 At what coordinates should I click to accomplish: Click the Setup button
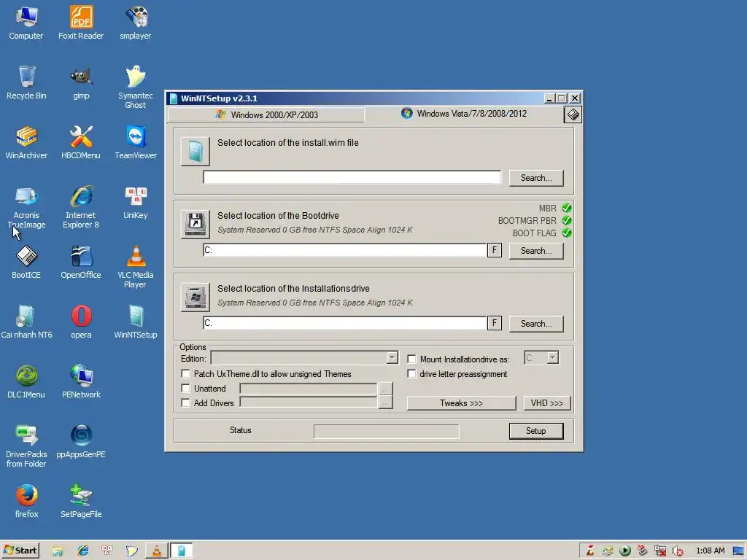pos(536,430)
